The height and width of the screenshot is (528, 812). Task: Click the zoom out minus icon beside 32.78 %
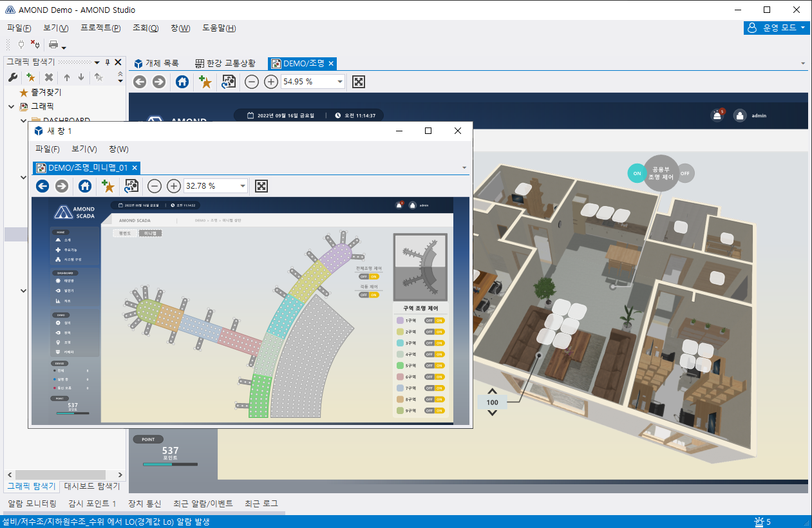pyautogui.click(x=155, y=186)
